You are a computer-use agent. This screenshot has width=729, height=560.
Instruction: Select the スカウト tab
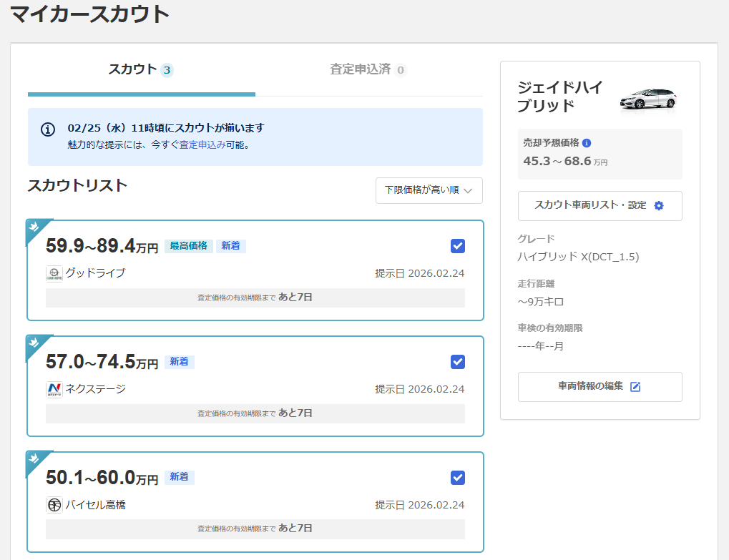click(x=141, y=69)
